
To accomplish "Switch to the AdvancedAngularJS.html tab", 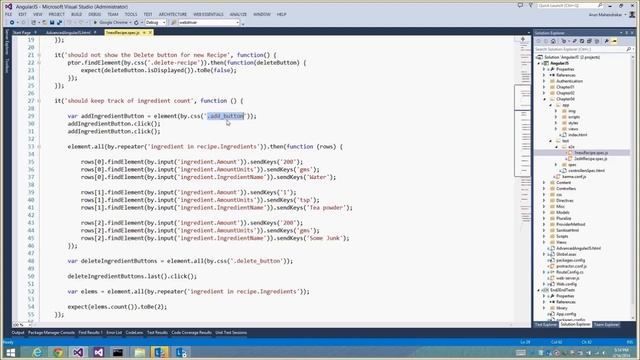I will point(68,32).
